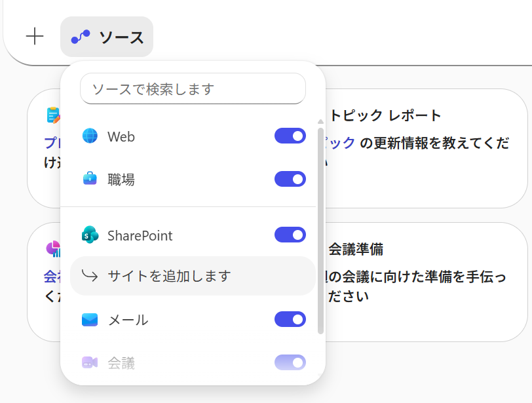Click the Web globe icon

click(x=90, y=136)
